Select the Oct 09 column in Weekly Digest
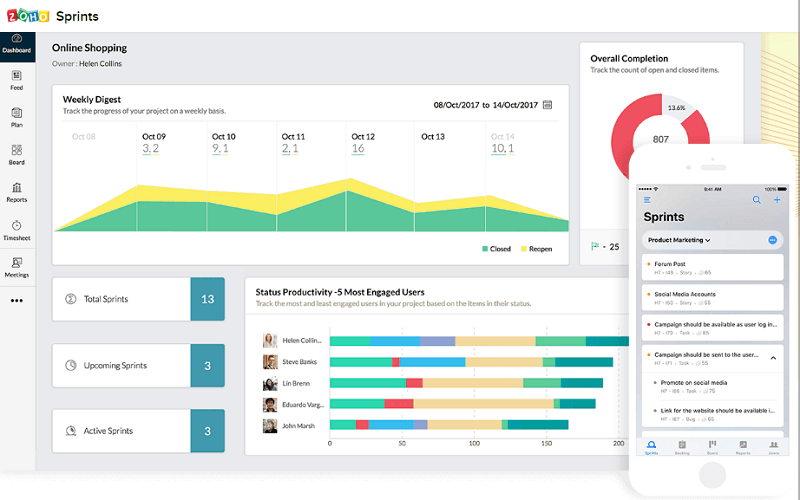The width and height of the screenshot is (800, 500). pos(171,176)
